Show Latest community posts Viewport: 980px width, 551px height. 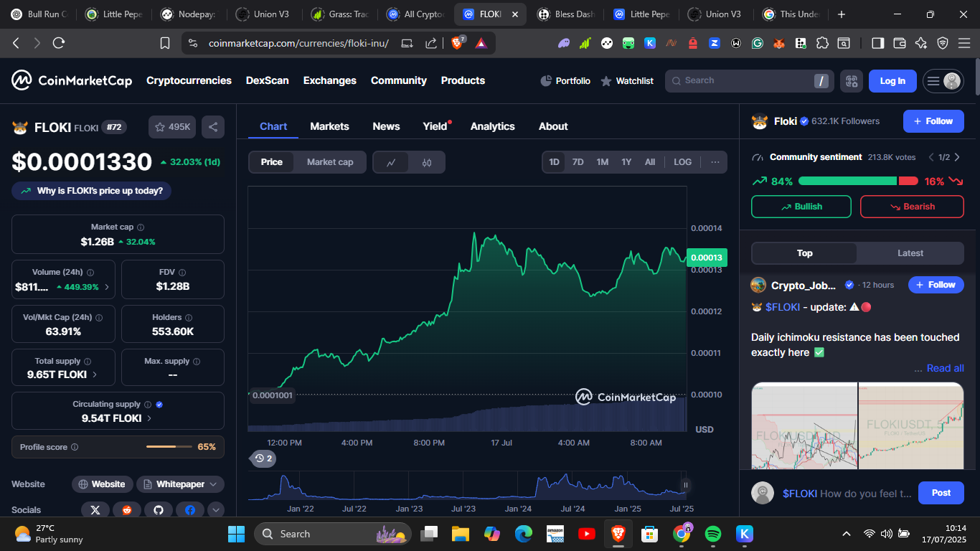[910, 253]
